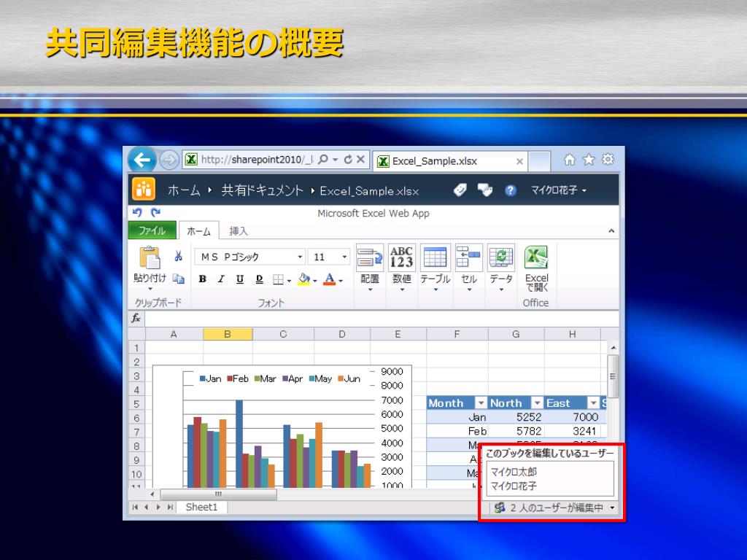
Task: Toggle double underline formatting
Action: (259, 279)
